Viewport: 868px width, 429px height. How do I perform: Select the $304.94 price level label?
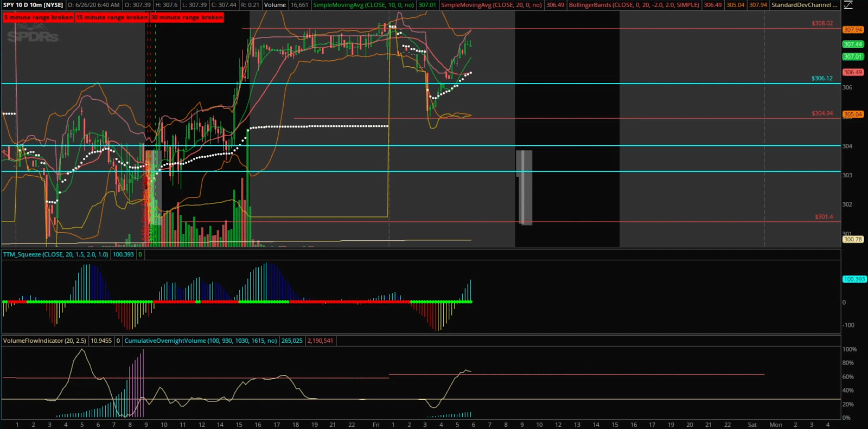click(x=822, y=113)
